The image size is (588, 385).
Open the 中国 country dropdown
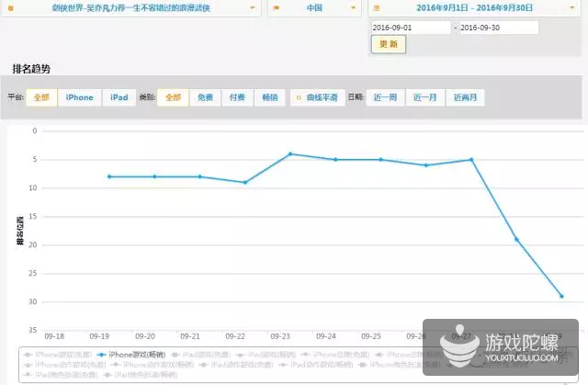coord(314,8)
